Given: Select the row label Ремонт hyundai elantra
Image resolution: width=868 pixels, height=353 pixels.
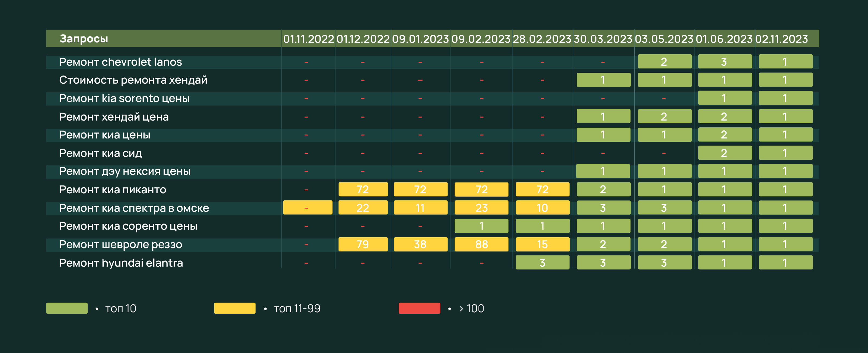Looking at the screenshot, I should [121, 263].
